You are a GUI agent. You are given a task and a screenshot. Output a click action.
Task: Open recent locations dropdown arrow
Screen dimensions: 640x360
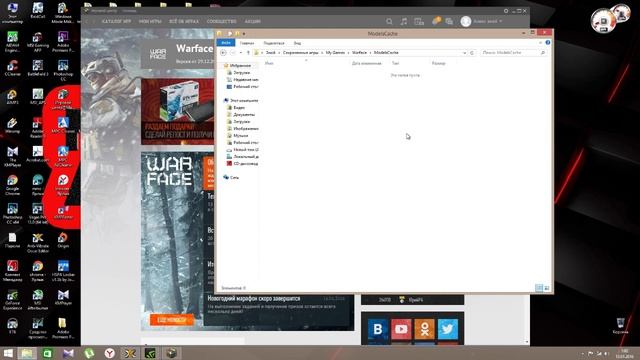(241, 53)
